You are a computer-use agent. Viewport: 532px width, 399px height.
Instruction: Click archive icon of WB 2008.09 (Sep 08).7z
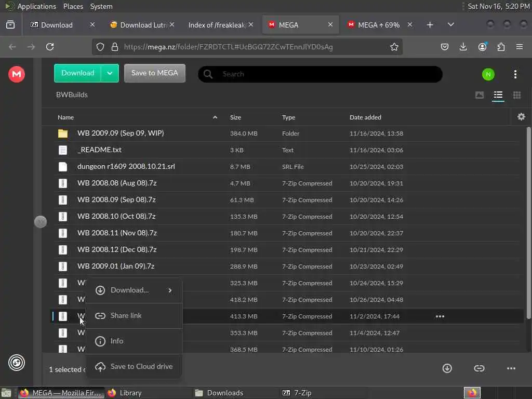[63, 200]
